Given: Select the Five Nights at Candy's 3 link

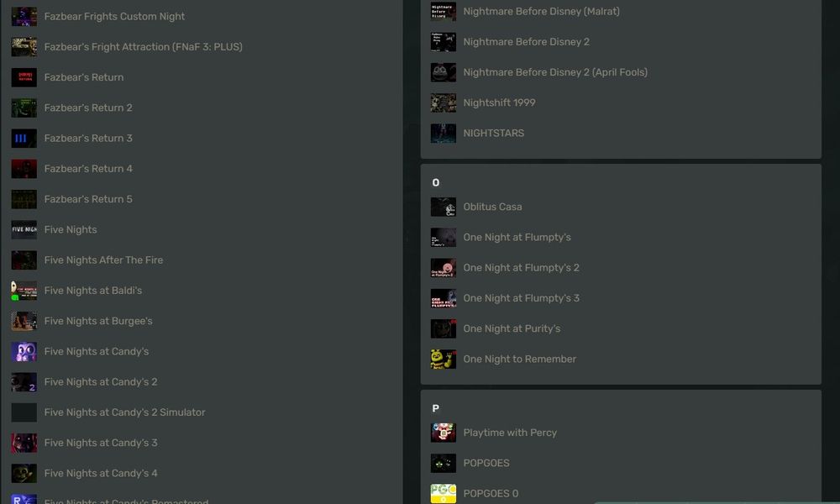Looking at the screenshot, I should (101, 443).
